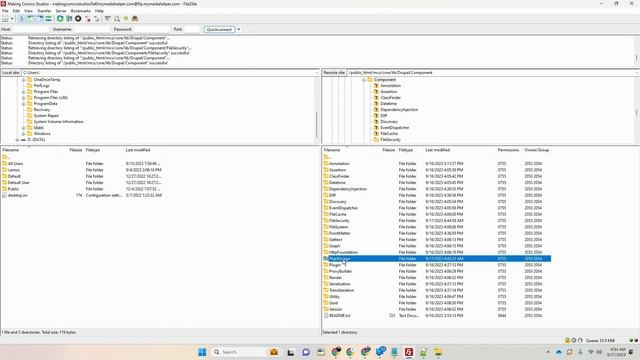Expand the OneDriveTemp local tree node
Image resolution: width=640 pixels, height=360 pixels.
click(24, 80)
